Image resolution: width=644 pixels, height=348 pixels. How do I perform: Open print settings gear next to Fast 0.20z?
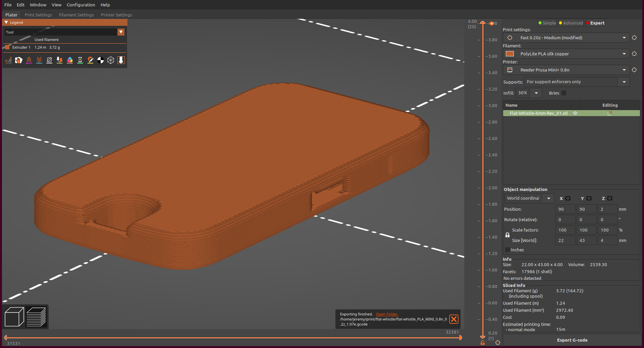pos(634,38)
